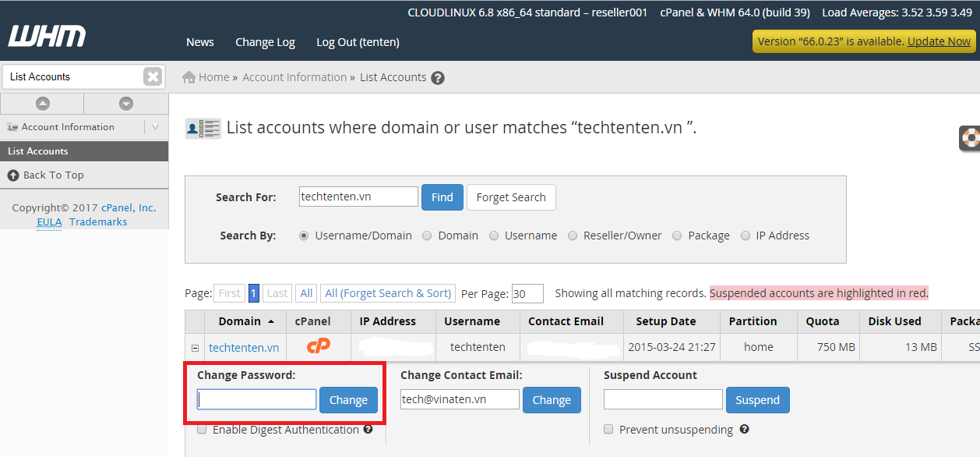Screen dimensions: 980x457
Task: Select Username/Domain radio button
Action: click(304, 236)
